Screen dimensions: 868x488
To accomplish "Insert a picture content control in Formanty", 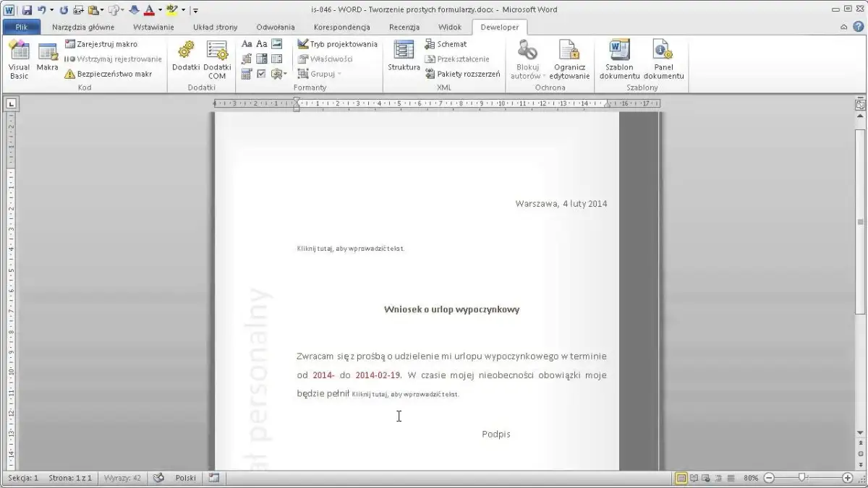I will [x=278, y=44].
